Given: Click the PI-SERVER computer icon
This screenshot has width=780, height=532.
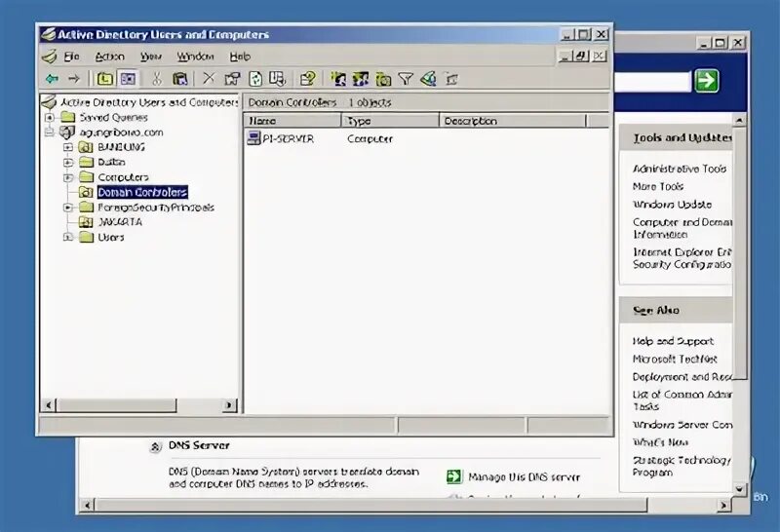Looking at the screenshot, I should [x=253, y=138].
